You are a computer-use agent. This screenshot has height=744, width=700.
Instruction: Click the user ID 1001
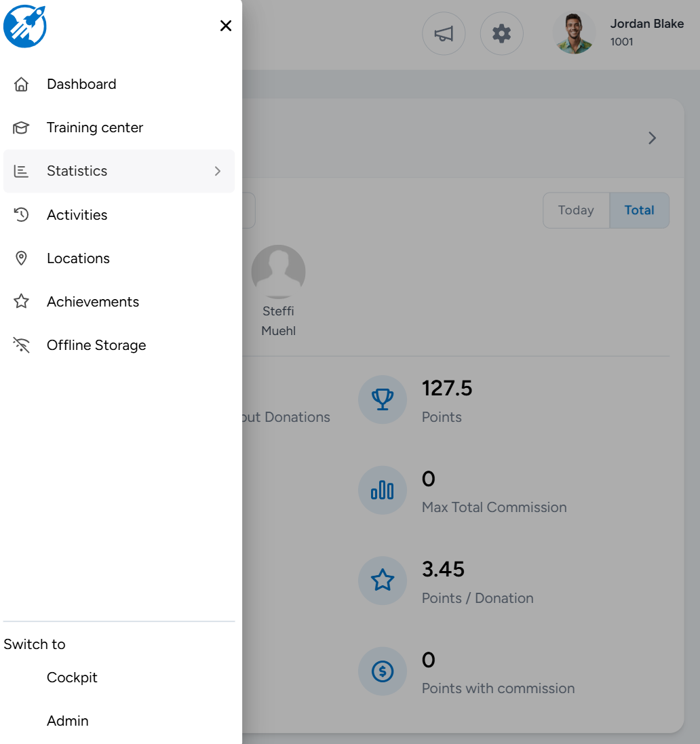(622, 42)
